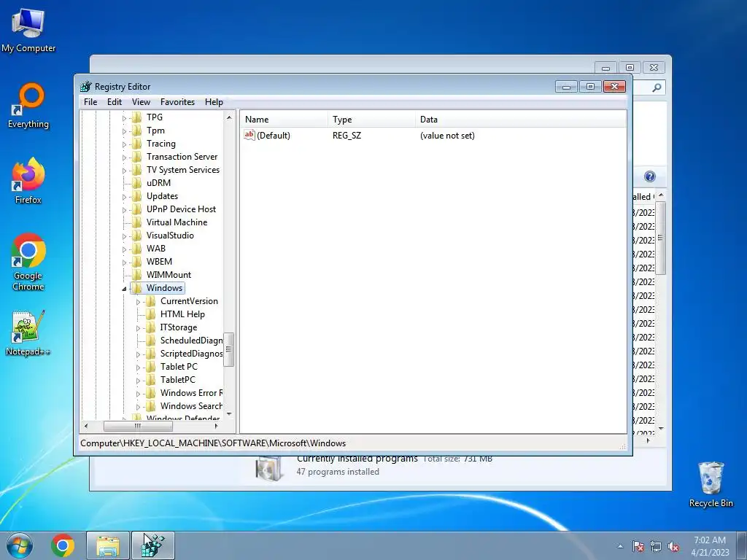
Task: Select the Updates registry key
Action: 162,195
